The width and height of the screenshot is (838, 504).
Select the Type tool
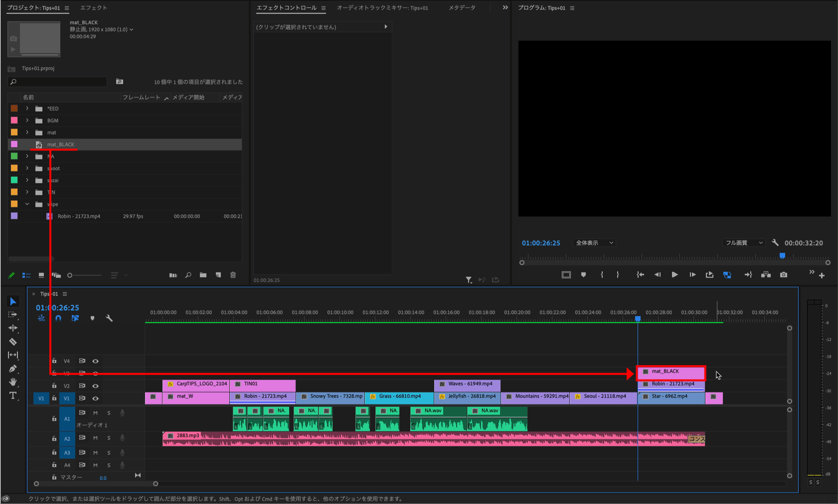[x=13, y=395]
